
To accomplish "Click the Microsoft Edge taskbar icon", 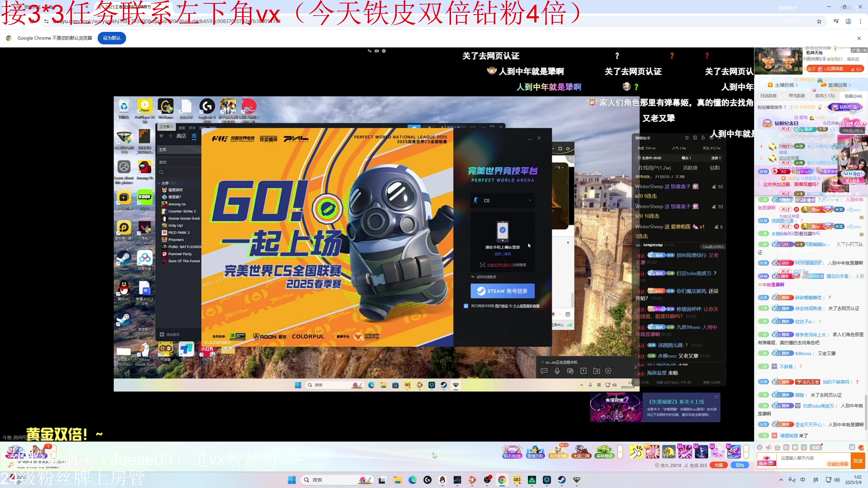I will [412, 480].
